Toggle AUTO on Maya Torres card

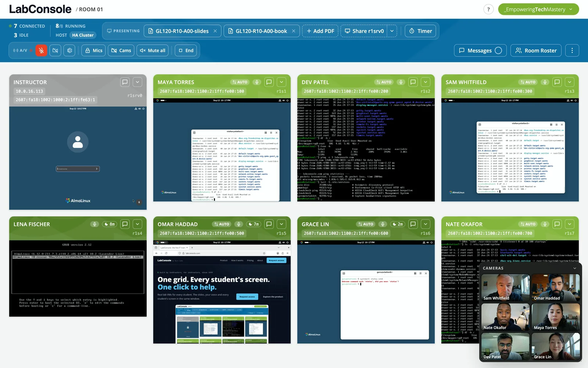pyautogui.click(x=240, y=82)
